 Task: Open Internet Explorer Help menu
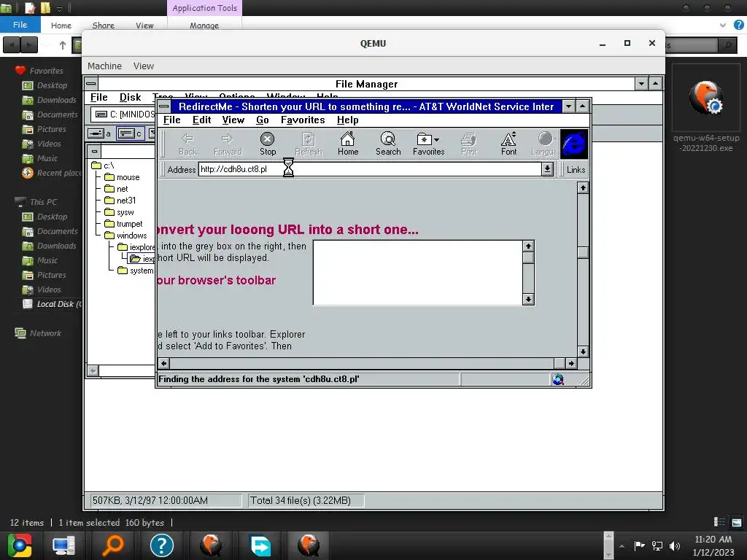[x=348, y=120]
